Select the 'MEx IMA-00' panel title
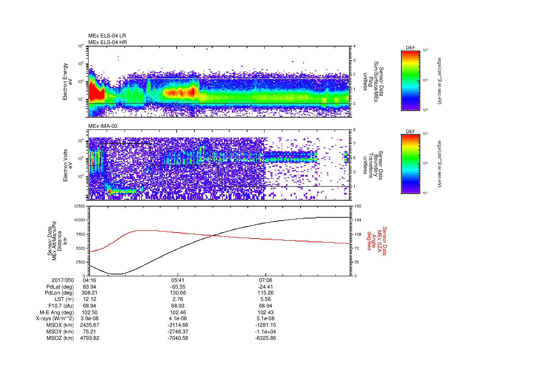 coord(103,126)
